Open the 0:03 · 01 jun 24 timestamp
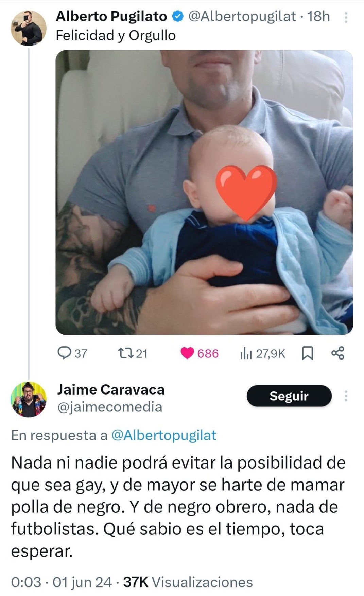The image size is (364, 596). (x=62, y=582)
